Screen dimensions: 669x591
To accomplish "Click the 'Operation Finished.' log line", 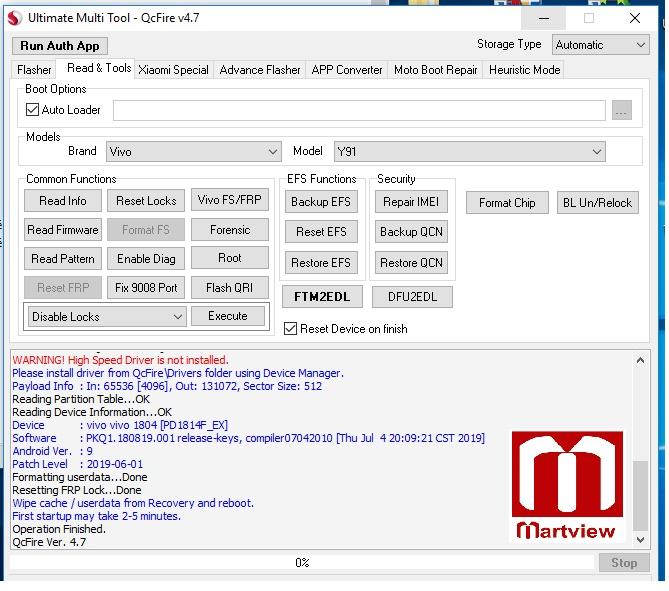I will [x=59, y=529].
